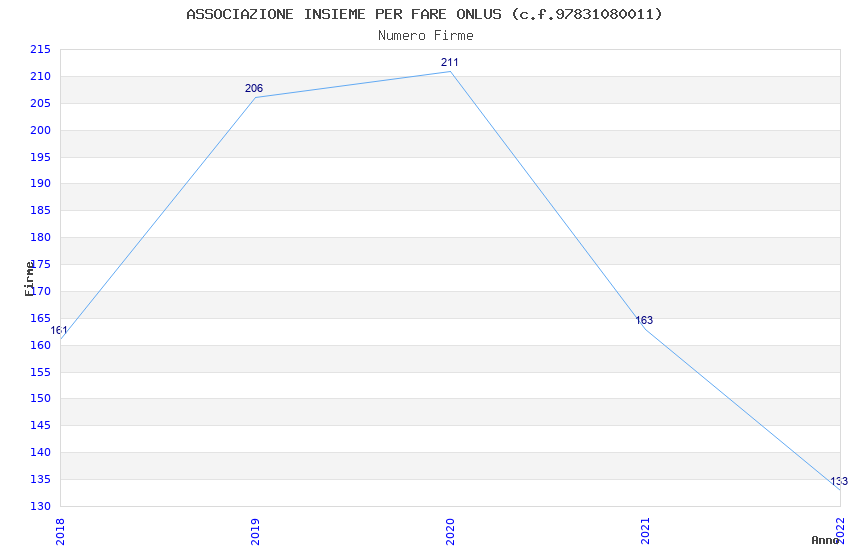This screenshot has height=550, width=850.
Task: Click the y-axis tick label 200
Action: (40, 130)
